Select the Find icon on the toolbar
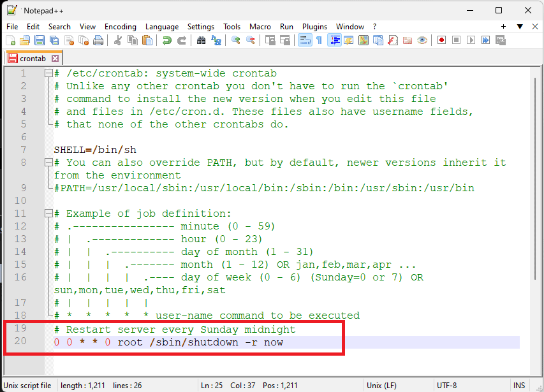Screen dimensions: 544x392 [x=203, y=40]
